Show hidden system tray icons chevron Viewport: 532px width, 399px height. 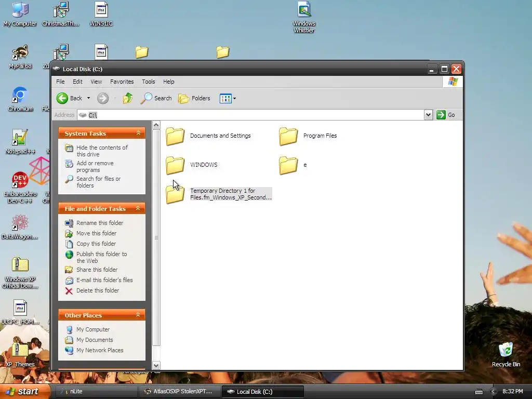(x=494, y=392)
